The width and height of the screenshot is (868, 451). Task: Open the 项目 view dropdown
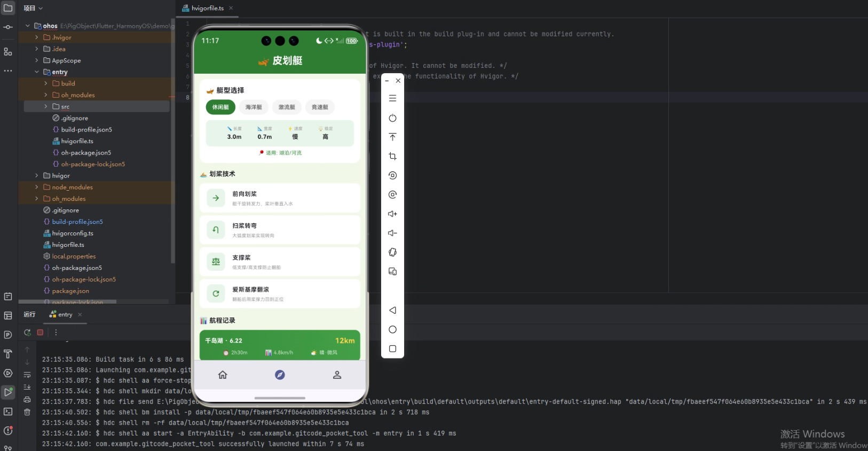point(33,8)
